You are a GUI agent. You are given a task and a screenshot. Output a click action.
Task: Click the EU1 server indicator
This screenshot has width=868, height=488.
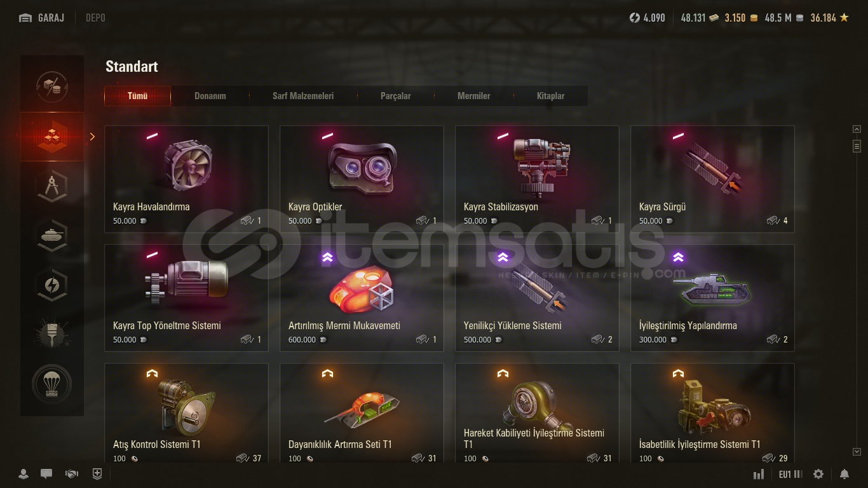790,474
